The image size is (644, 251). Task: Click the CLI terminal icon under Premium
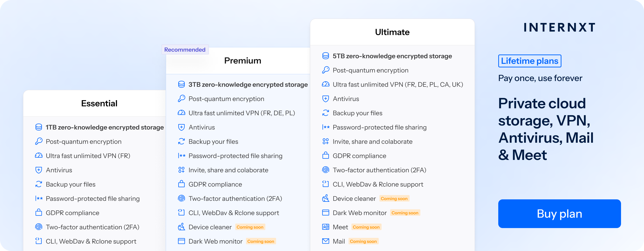coord(182,213)
